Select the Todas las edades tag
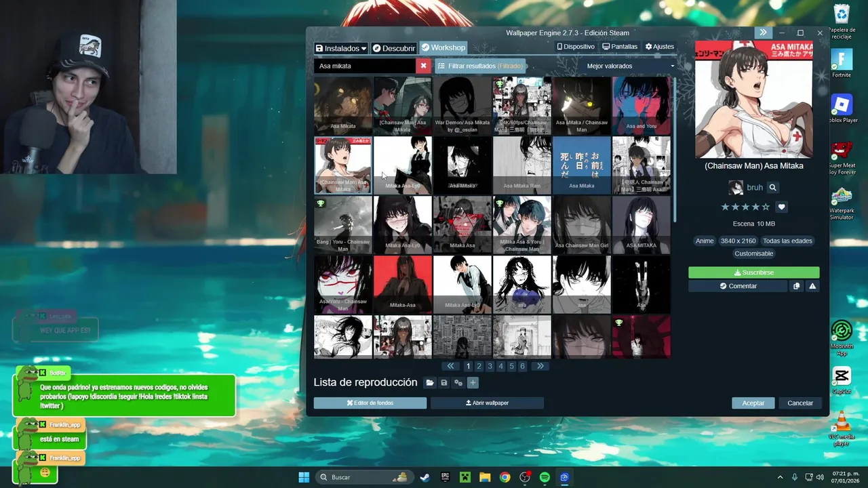The height and width of the screenshot is (488, 868). (x=787, y=241)
